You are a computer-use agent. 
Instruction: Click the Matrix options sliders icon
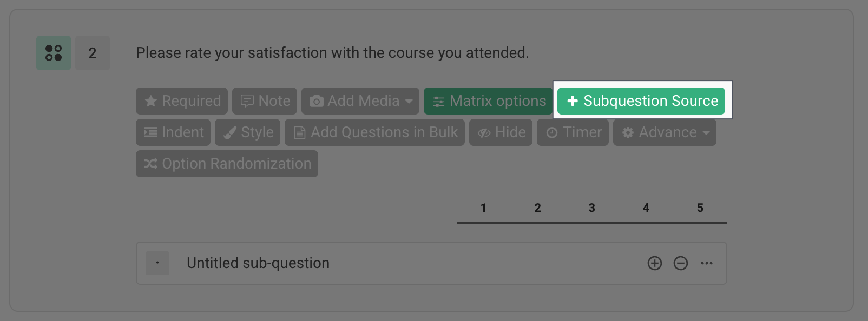439,101
